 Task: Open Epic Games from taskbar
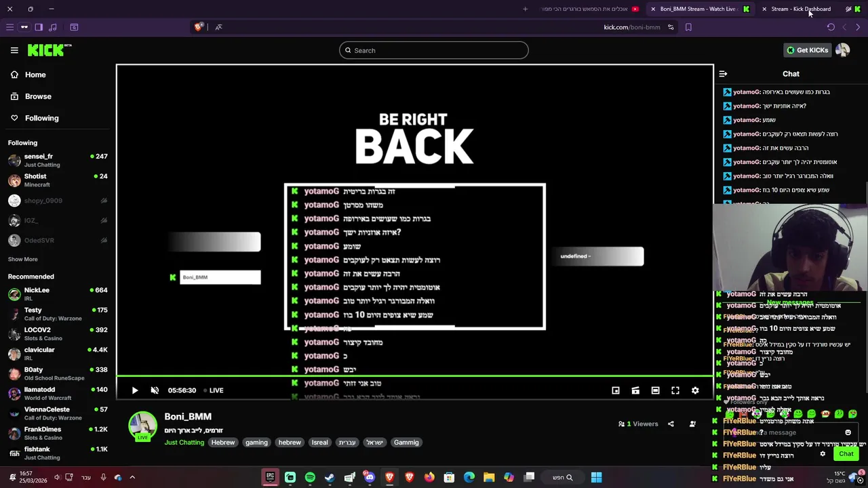pyautogui.click(x=270, y=477)
